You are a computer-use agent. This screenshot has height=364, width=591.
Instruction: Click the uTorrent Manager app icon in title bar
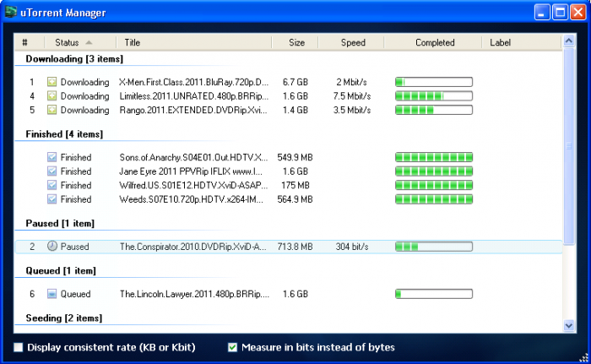(x=10, y=12)
